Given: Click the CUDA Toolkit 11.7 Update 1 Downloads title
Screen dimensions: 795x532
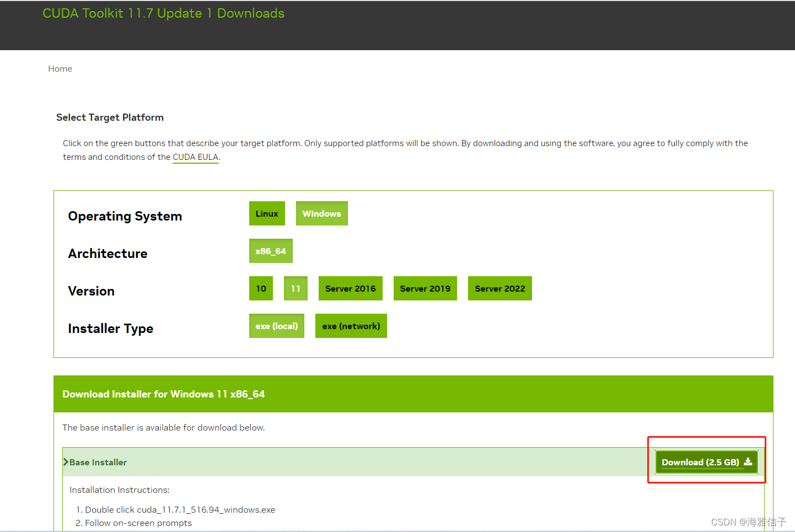Looking at the screenshot, I should pyautogui.click(x=164, y=13).
